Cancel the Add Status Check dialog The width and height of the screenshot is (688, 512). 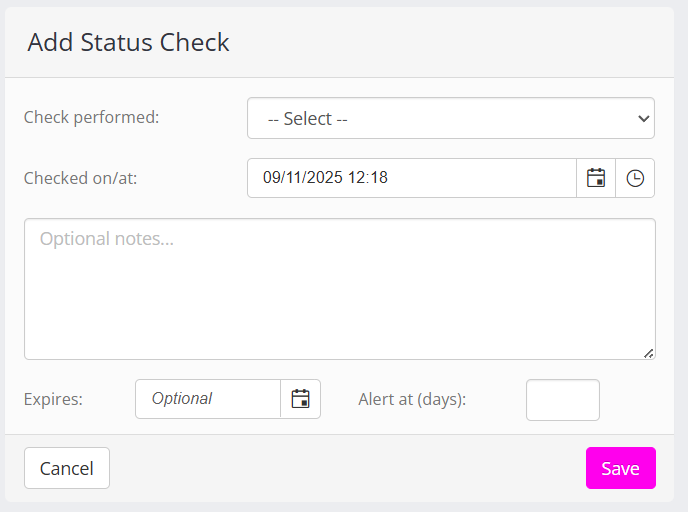(67, 468)
